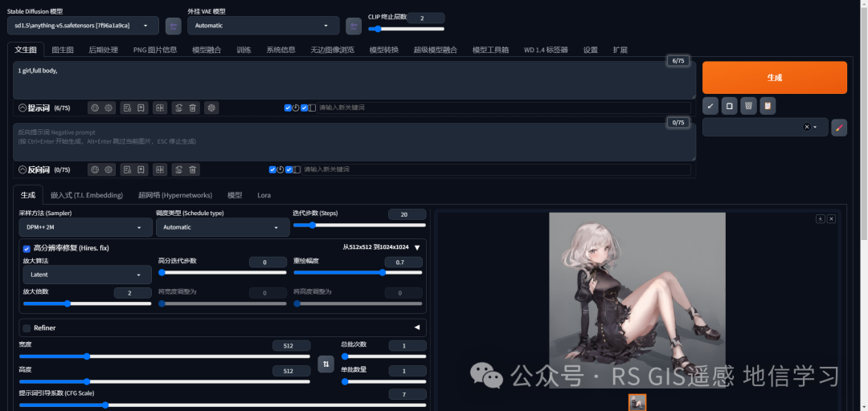Viewport: 868px width, 411px height.
Task: Toggle the first checkbox beside the 提示词 keyword field
Action: pyautogui.click(x=288, y=108)
